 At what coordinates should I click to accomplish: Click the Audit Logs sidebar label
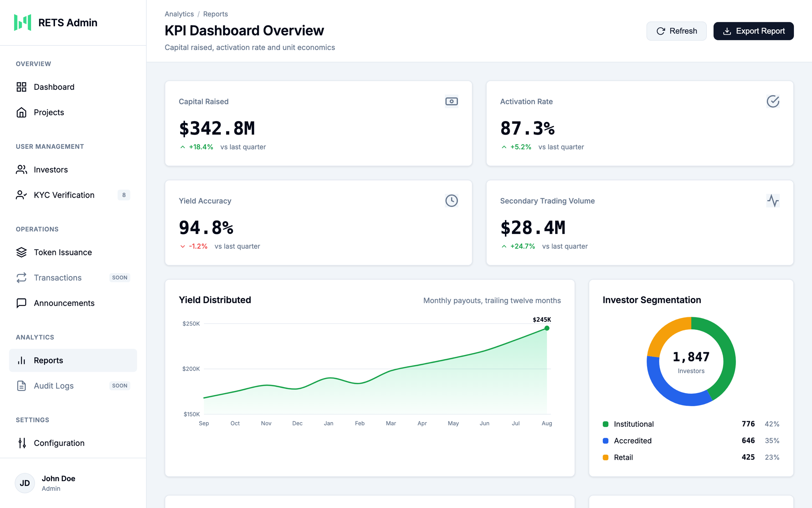click(x=54, y=386)
